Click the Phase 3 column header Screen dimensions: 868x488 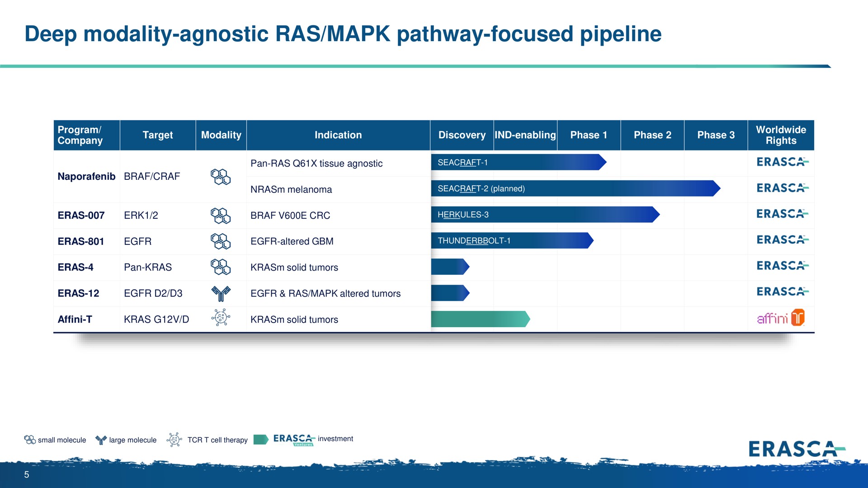coord(716,135)
